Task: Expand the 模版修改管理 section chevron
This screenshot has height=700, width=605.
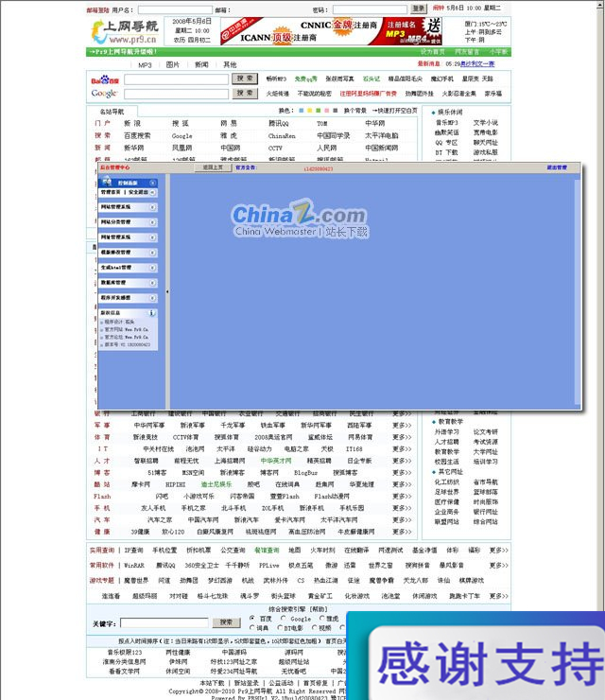Action: click(152, 253)
